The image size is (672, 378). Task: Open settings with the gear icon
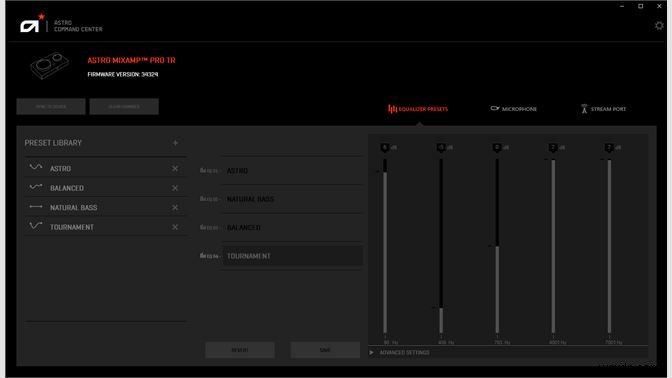tap(659, 26)
